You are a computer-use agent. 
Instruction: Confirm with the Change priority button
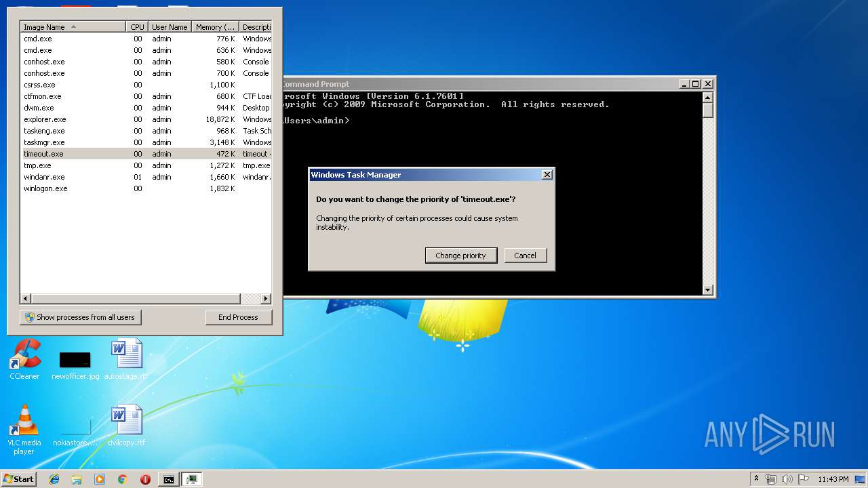(x=460, y=256)
